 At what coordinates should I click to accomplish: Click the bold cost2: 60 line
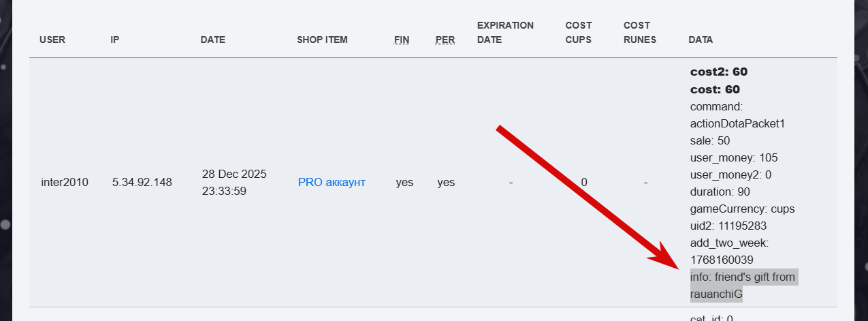pyautogui.click(x=719, y=72)
